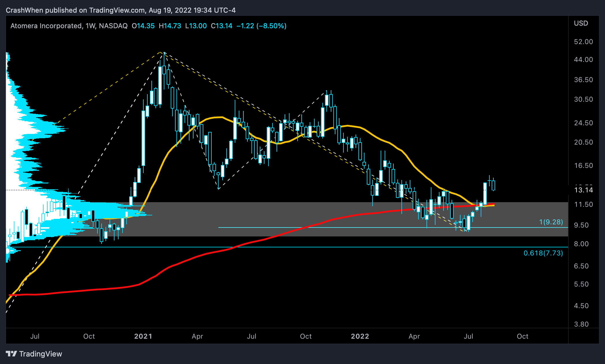The width and height of the screenshot is (605, 364).
Task: Click the TradingView logo icon
Action: coord(12,354)
